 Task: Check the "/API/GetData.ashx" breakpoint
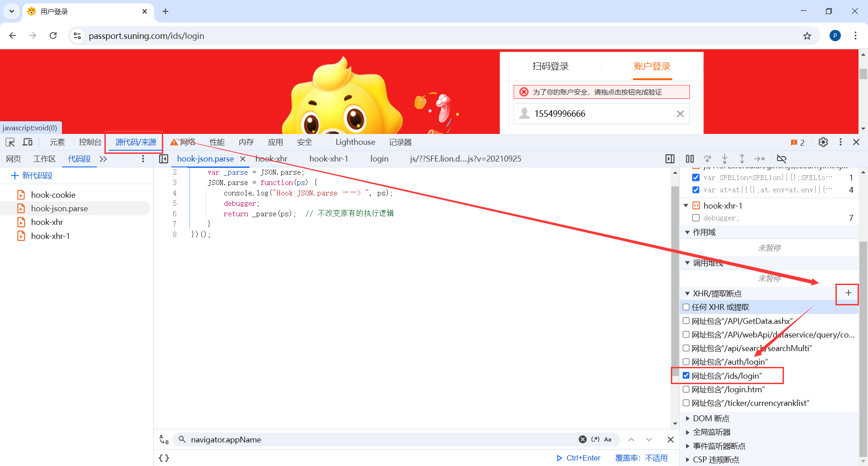(x=686, y=321)
